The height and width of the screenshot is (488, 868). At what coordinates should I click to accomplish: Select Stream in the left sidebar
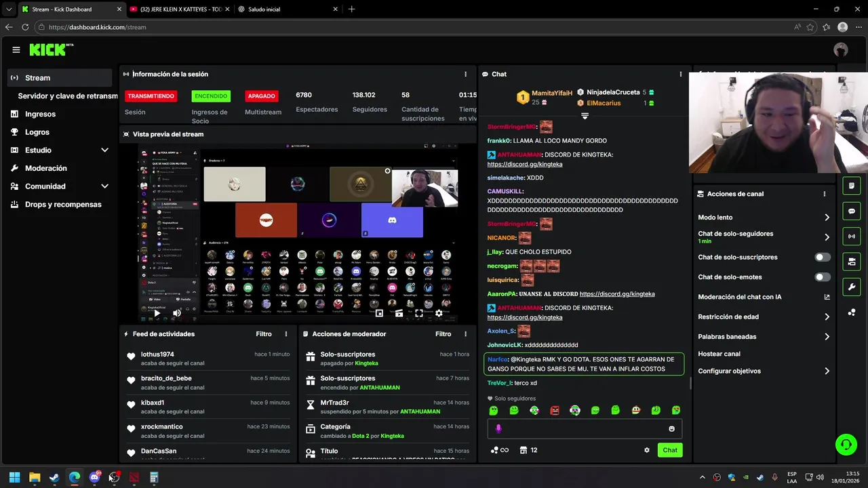point(60,78)
